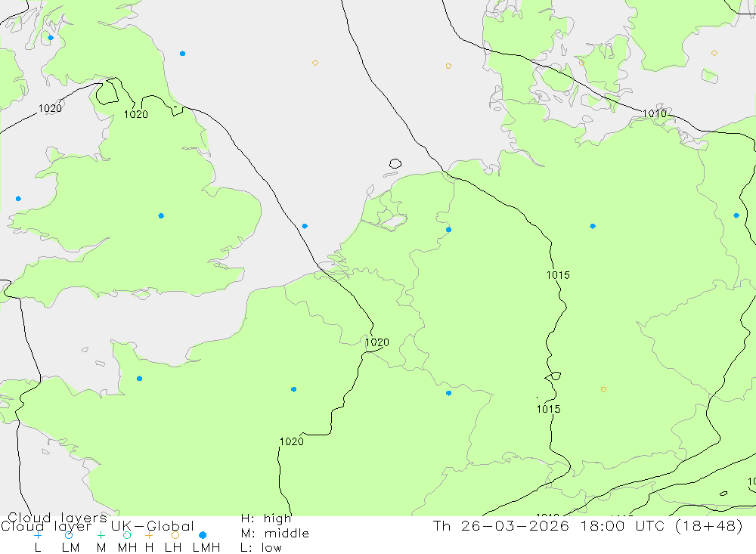Click the 1010 isobar label near the Baltic
This screenshot has width=756, height=554.
(655, 113)
